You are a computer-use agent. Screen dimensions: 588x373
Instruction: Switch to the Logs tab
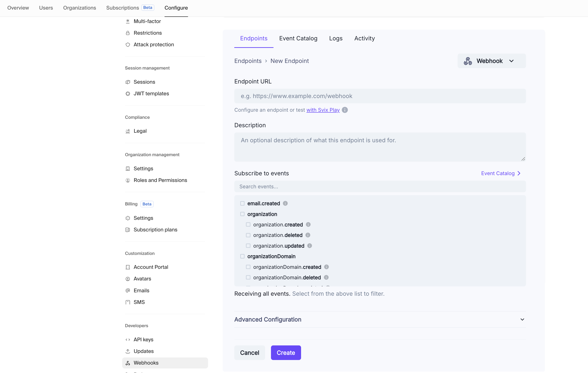coord(335,38)
